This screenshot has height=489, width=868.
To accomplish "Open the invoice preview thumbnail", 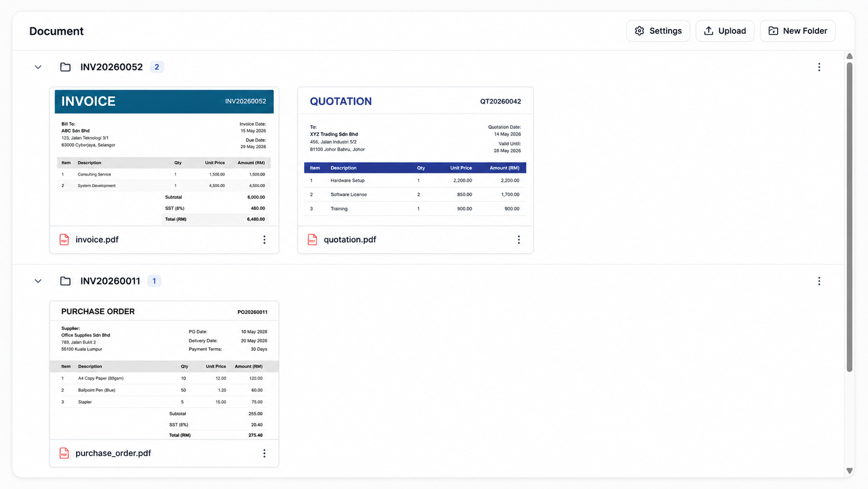I will tap(164, 156).
